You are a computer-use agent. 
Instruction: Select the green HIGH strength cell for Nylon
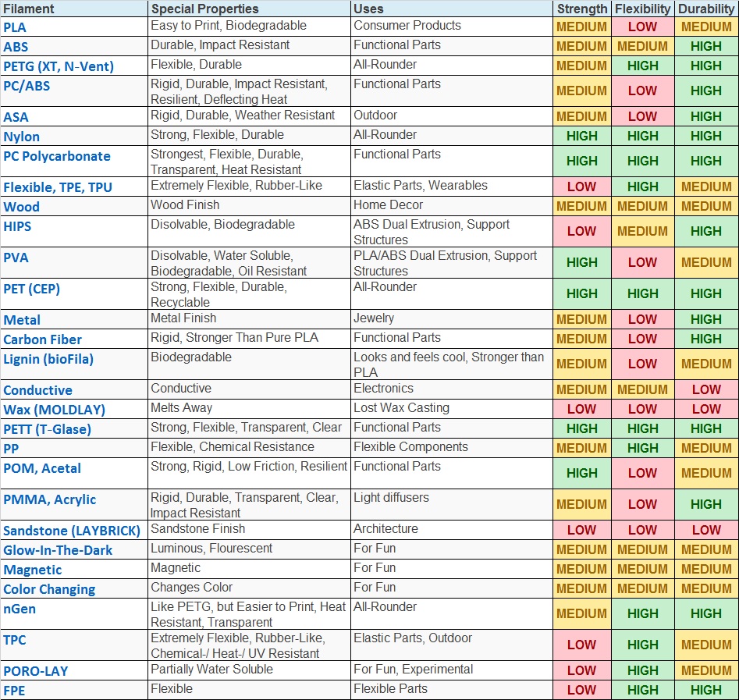pos(581,136)
